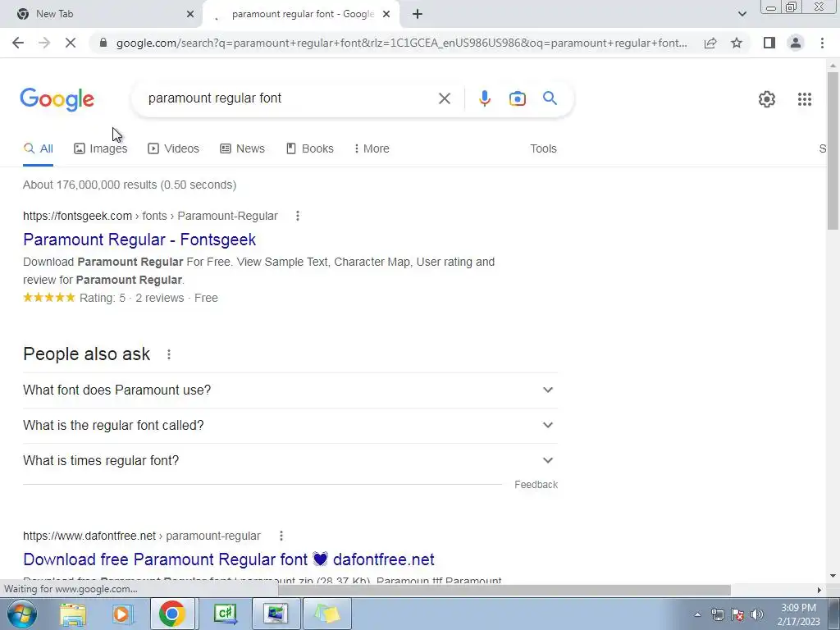
Task: Open sticky notes taskbar icon
Action: point(327,614)
